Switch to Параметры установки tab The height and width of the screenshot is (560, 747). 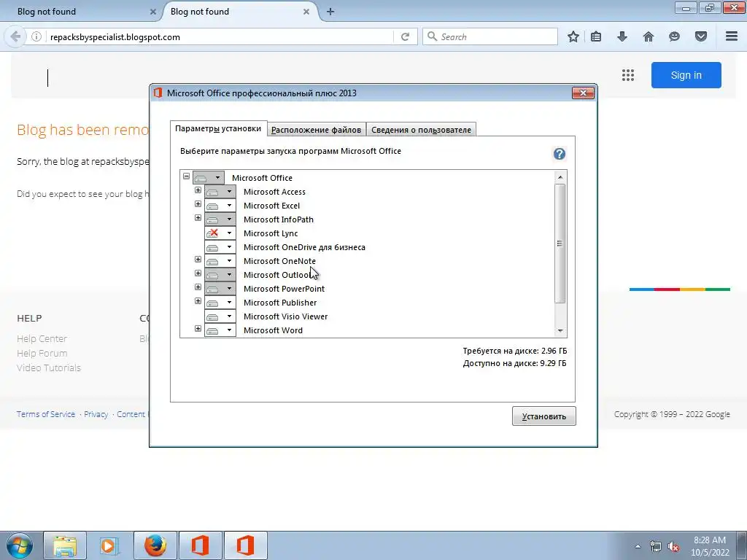tap(218, 128)
